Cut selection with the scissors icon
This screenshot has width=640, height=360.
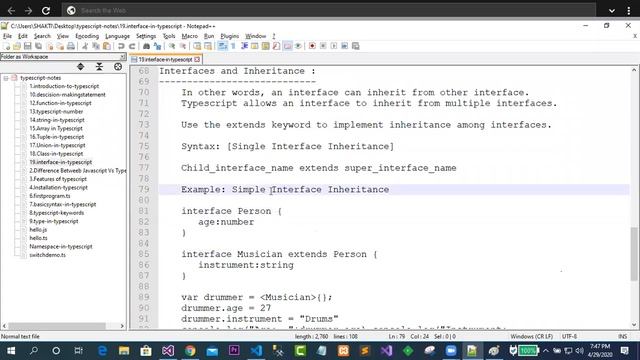tap(84, 46)
